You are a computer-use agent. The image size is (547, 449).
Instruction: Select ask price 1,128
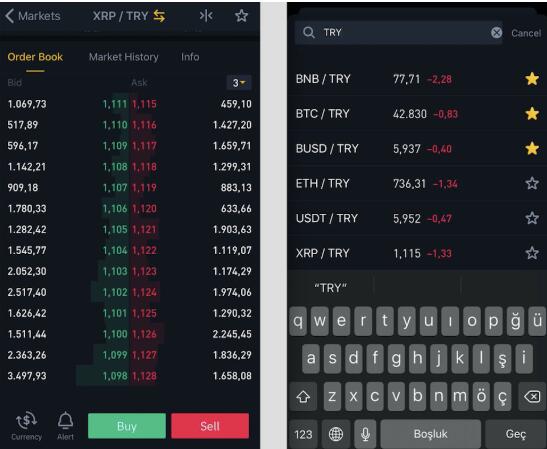[x=144, y=376]
